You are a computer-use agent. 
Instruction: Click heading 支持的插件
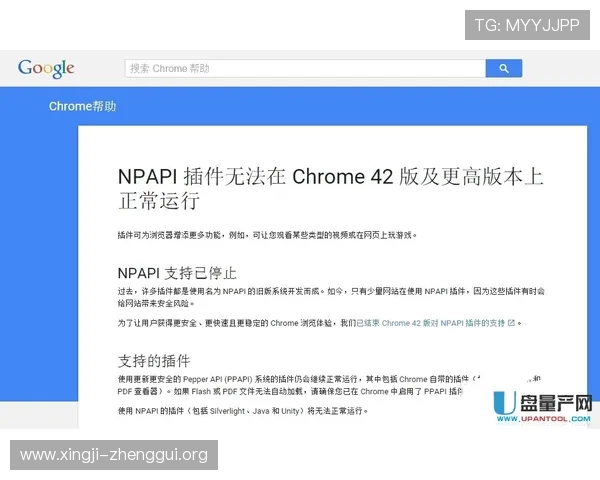coord(154,361)
